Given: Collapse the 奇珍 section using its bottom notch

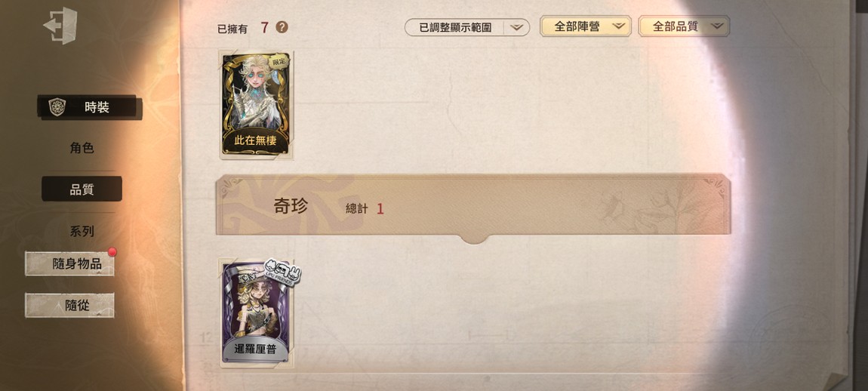Looking at the screenshot, I should point(473,239).
